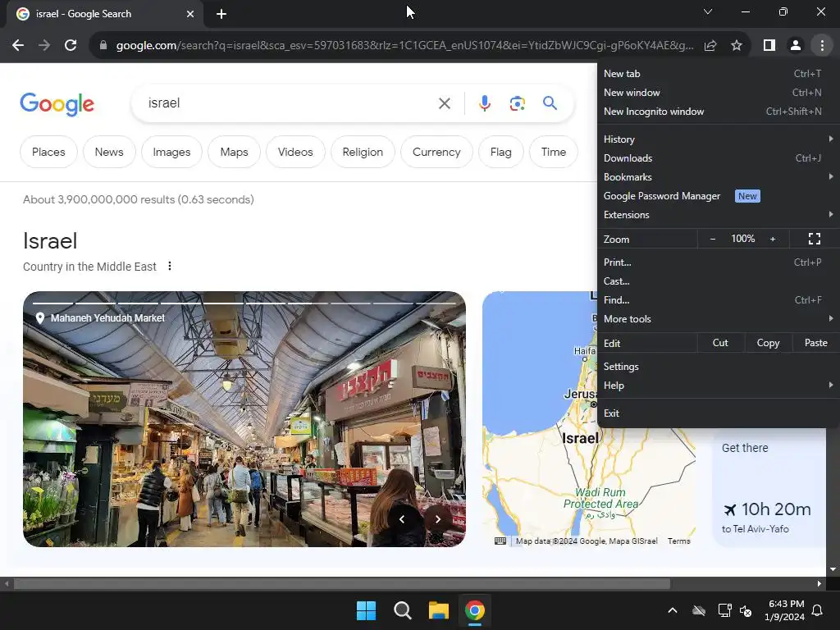
Task: Expand the Extensions submenu
Action: coord(718,215)
